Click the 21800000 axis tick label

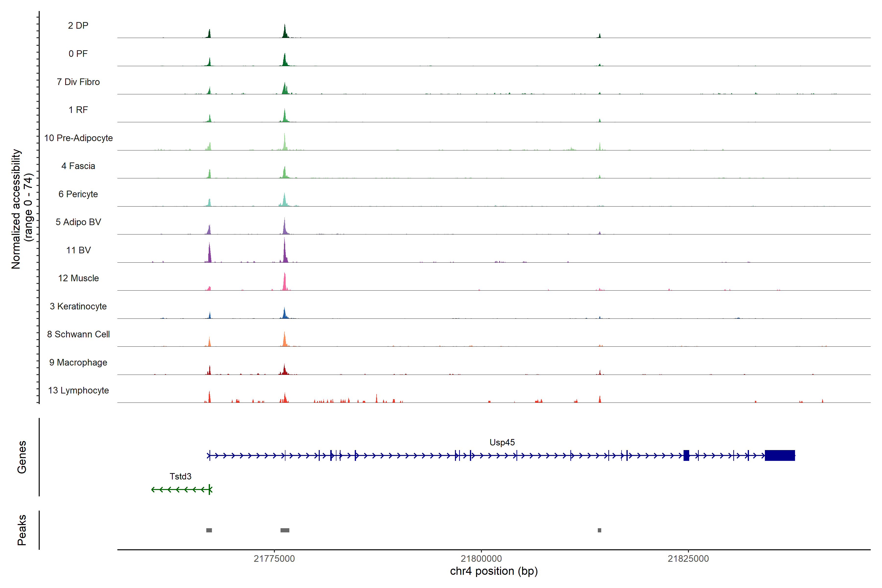481,558
